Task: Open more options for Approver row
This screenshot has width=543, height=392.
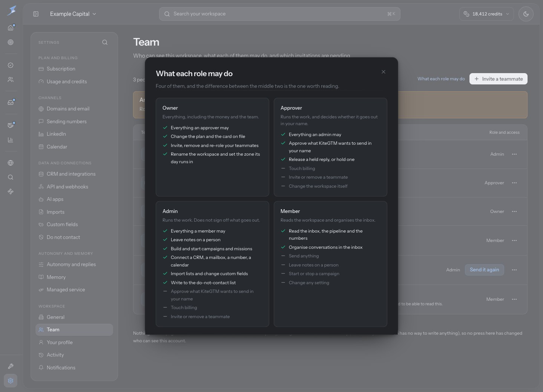Action: point(514,183)
